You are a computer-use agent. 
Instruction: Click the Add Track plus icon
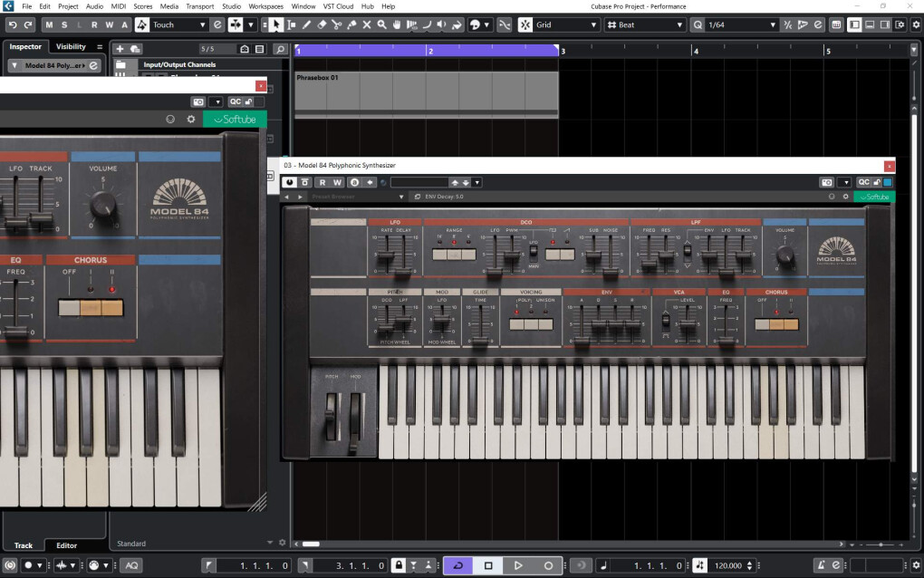click(120, 49)
